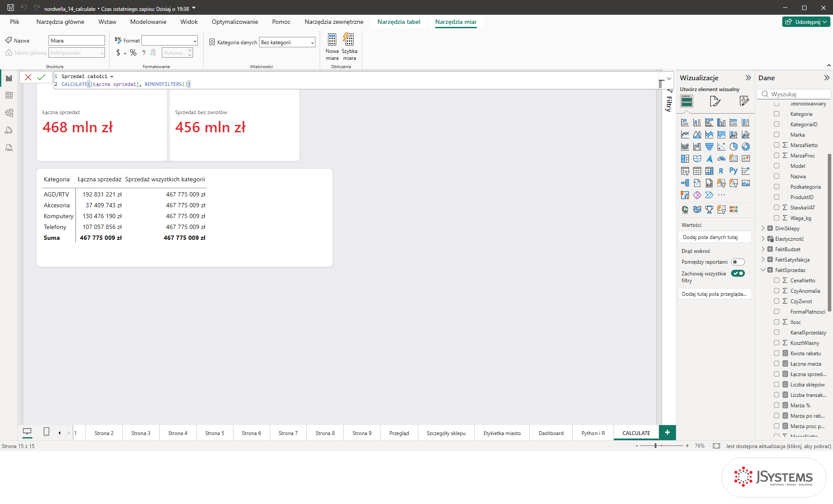Go to Dashboard page tab
Viewport: 833px width, 504px height.
click(x=551, y=433)
